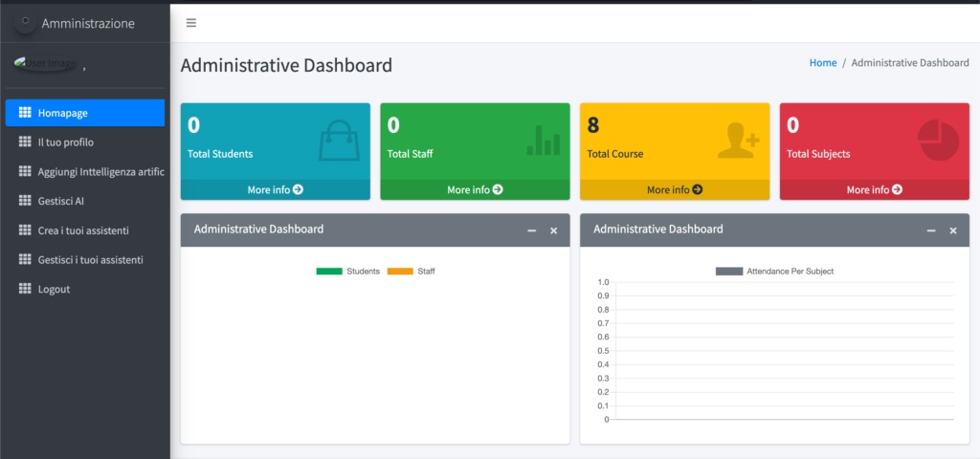The image size is (980, 459).
Task: Open Gestisci AI in sidebar
Action: (x=85, y=201)
